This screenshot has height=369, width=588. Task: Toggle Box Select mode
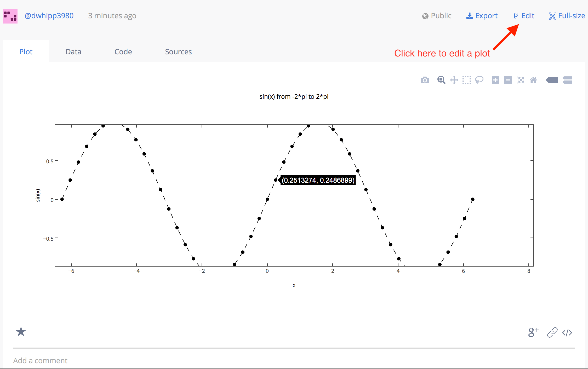[467, 80]
